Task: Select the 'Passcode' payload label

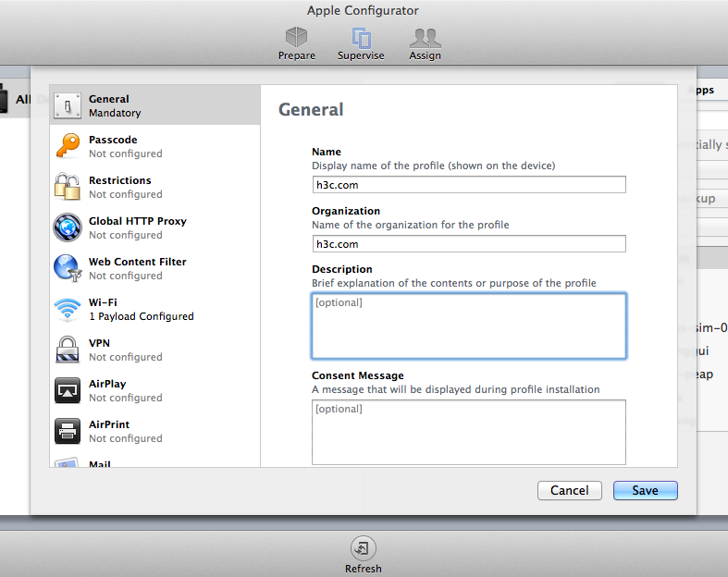Action: coord(113,140)
